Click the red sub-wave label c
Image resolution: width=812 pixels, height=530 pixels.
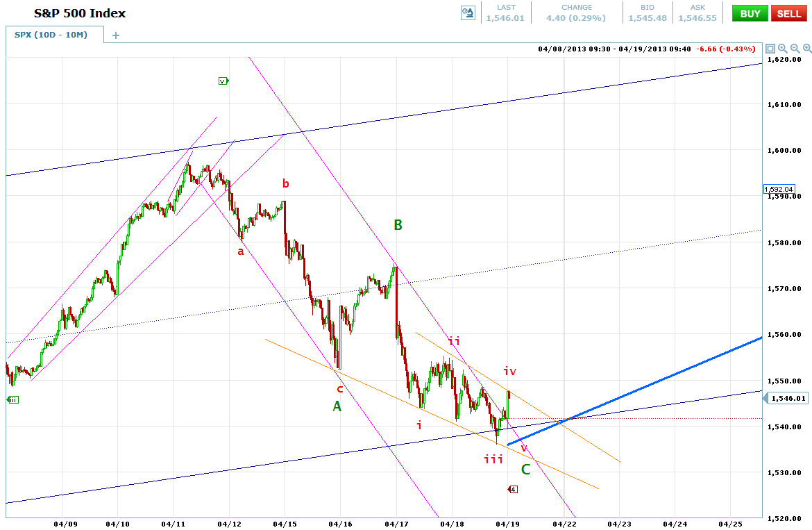339,389
